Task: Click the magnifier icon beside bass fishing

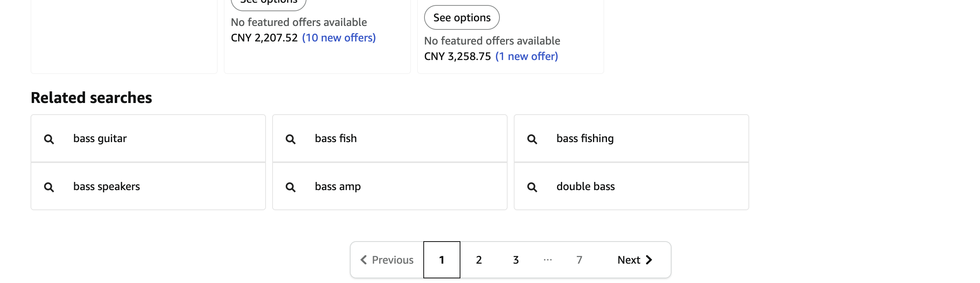Action: tap(533, 139)
